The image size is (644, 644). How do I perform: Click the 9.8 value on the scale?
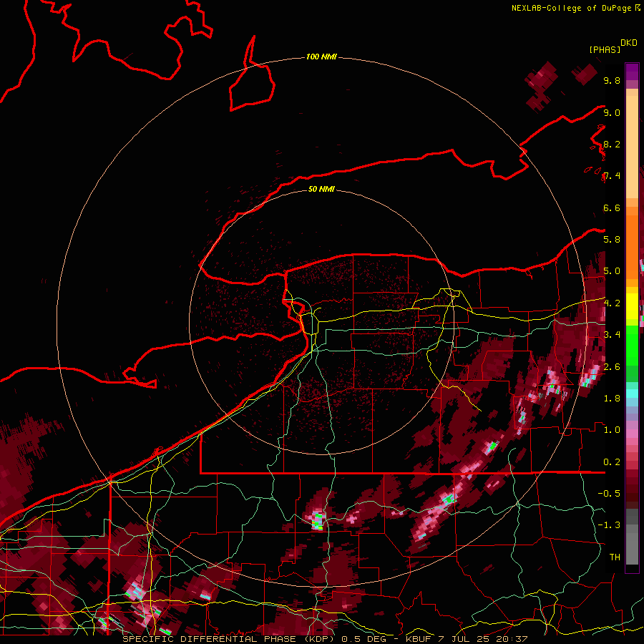612,81
